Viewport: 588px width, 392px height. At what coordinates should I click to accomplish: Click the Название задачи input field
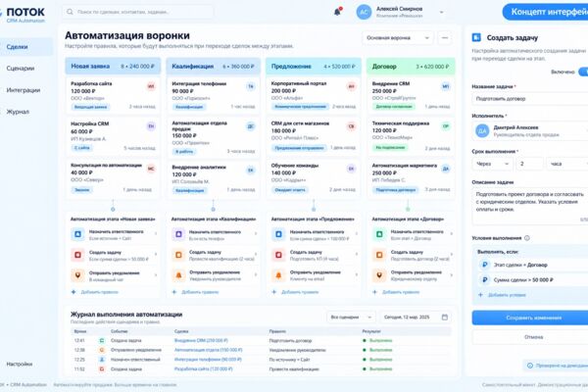pos(530,99)
